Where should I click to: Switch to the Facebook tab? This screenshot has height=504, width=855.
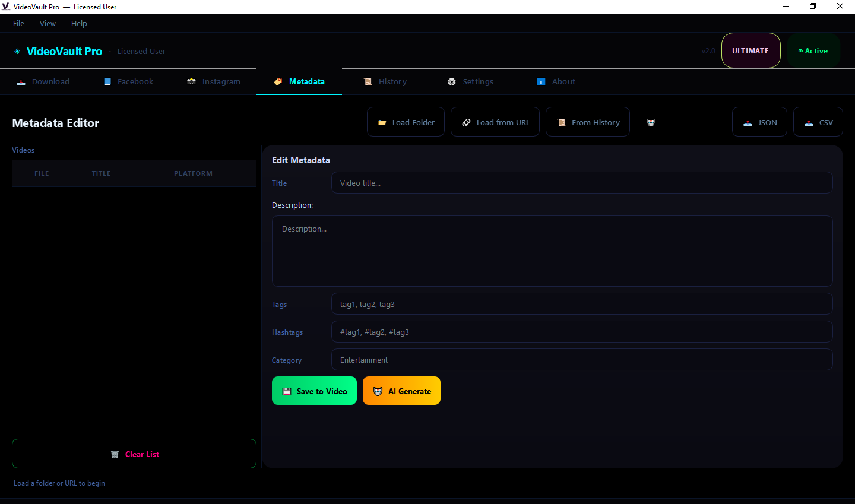pos(128,82)
